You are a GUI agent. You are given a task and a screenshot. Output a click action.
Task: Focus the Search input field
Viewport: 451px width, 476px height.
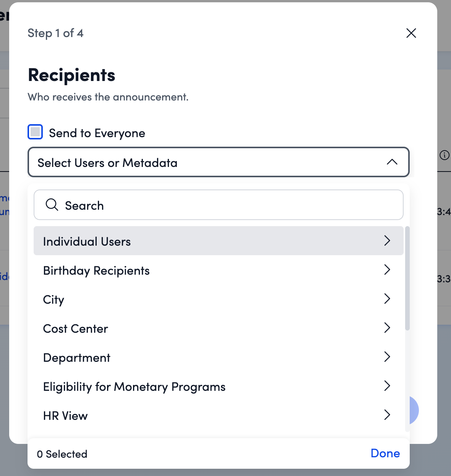pos(229,206)
